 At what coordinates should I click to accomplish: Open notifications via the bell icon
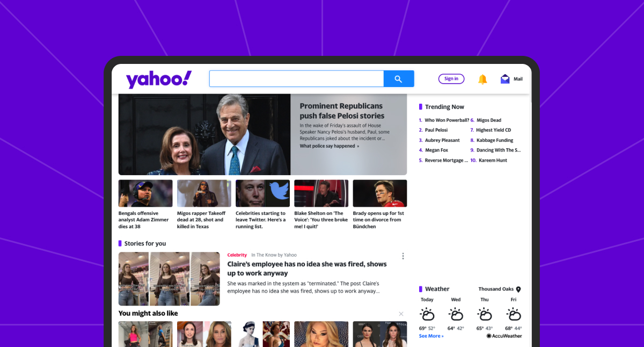[x=482, y=78]
